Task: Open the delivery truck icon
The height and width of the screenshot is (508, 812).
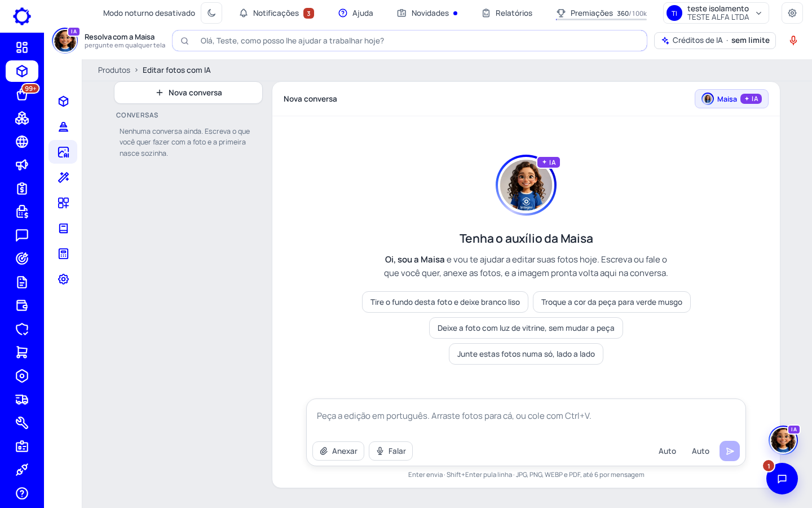Action: tap(22, 400)
